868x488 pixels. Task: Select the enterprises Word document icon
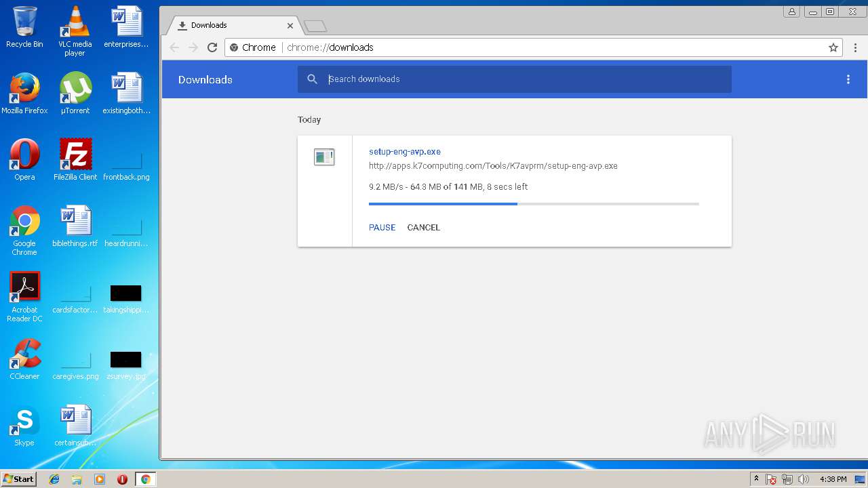[x=126, y=27]
